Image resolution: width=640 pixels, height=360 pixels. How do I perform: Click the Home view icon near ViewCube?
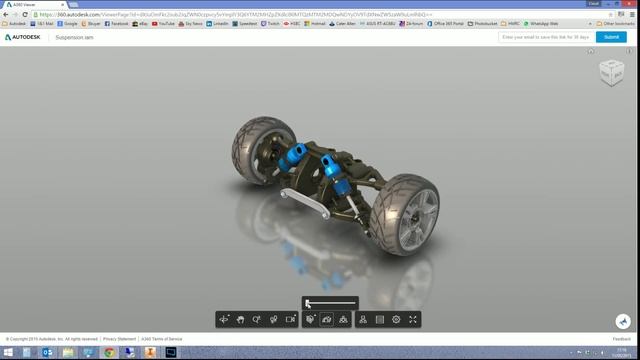click(591, 51)
